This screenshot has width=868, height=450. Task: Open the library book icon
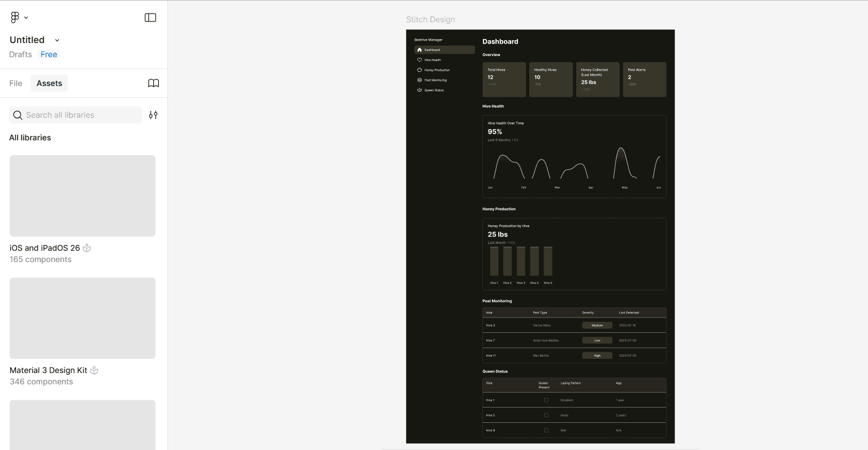click(x=153, y=83)
